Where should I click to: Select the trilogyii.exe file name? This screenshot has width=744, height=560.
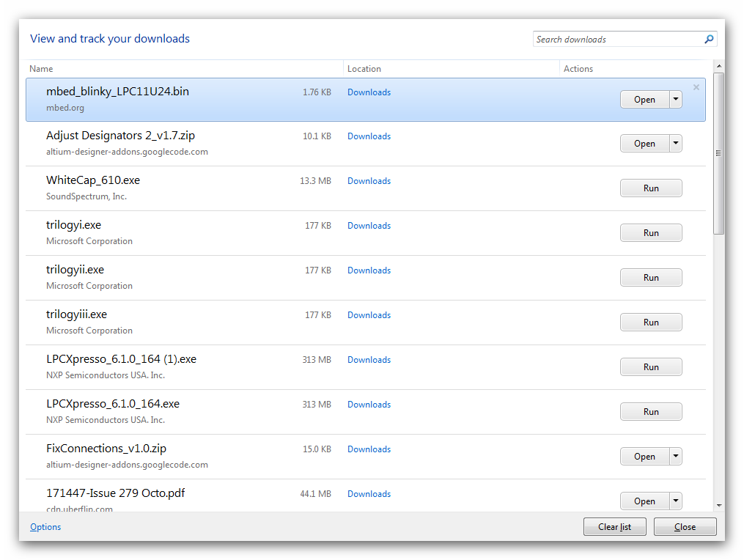(75, 270)
